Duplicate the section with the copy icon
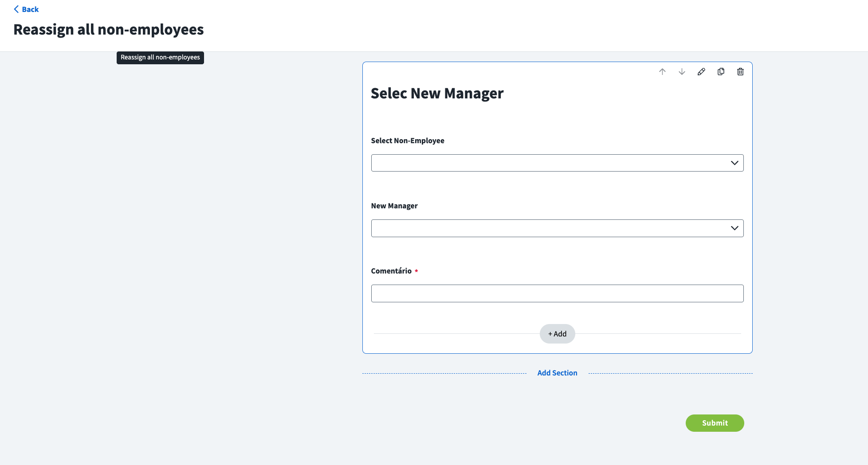The width and height of the screenshot is (868, 465). point(721,72)
